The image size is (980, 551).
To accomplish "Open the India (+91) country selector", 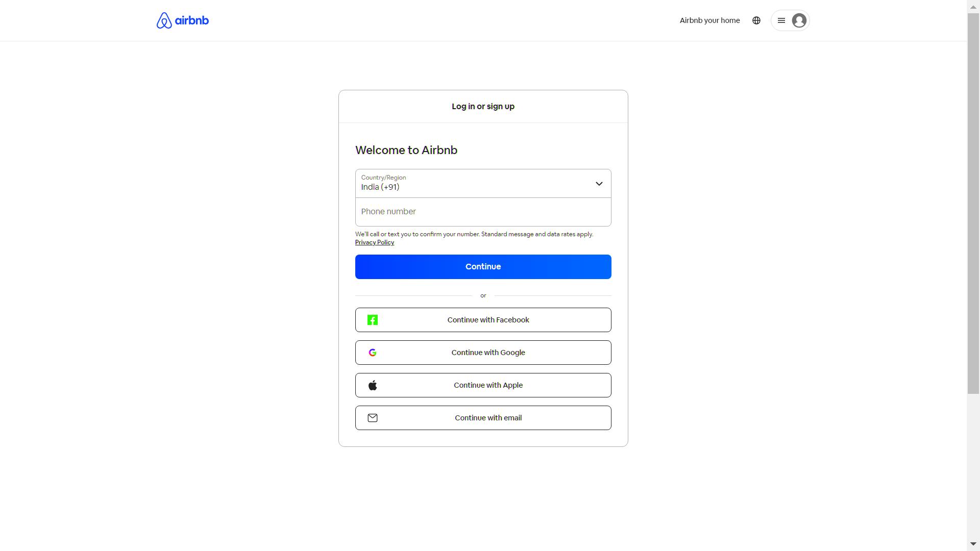I will point(483,184).
